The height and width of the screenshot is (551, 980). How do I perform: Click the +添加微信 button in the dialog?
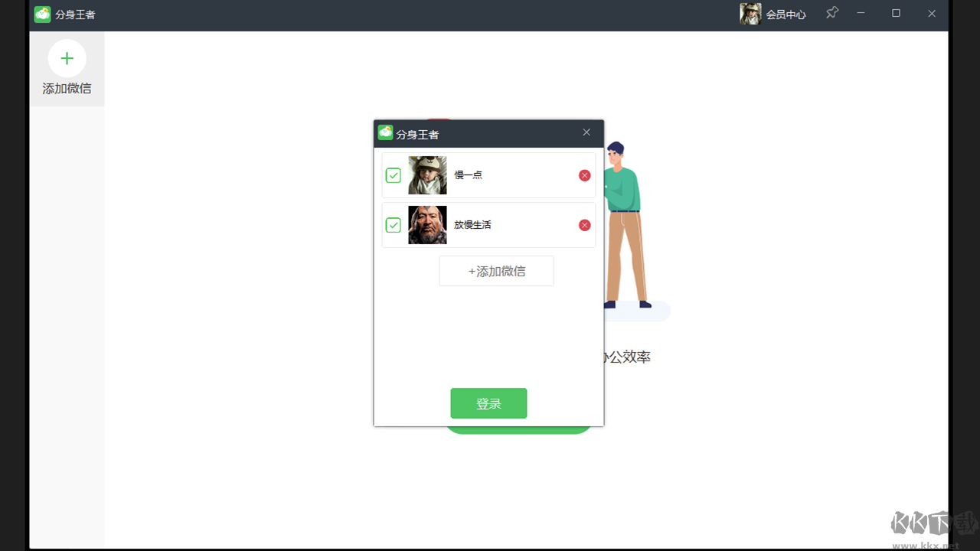[x=496, y=271]
